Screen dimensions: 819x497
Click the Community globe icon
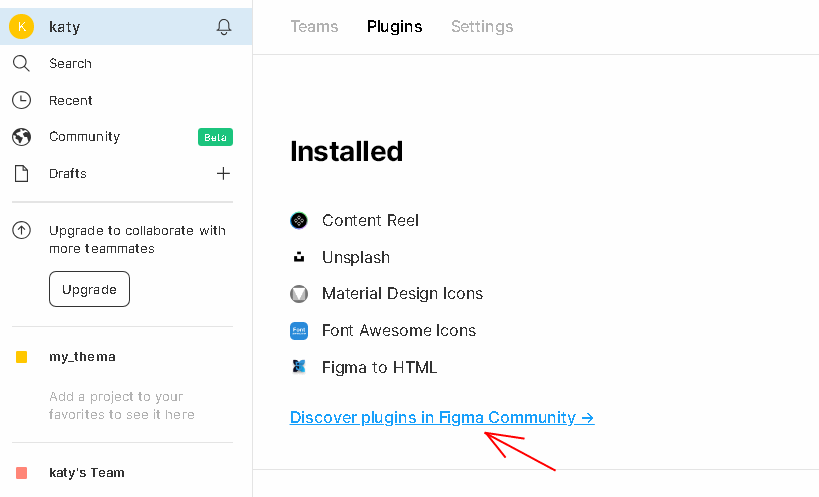(x=21, y=137)
